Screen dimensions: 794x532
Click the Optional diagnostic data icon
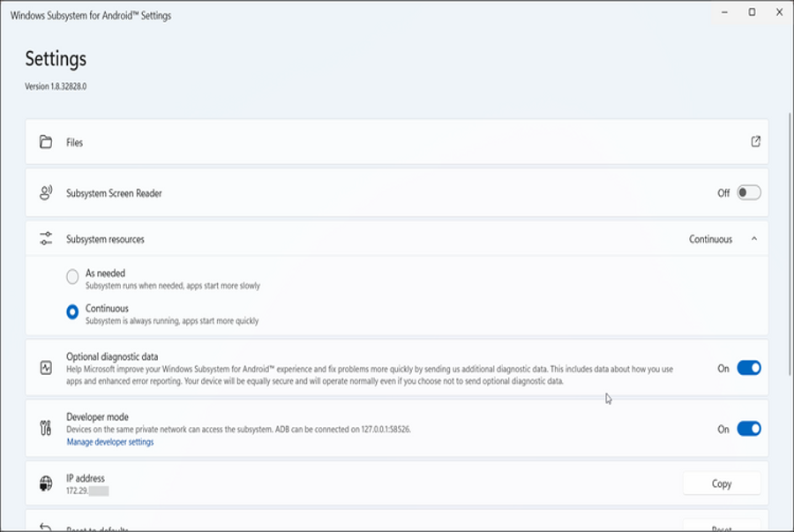pyautogui.click(x=46, y=368)
